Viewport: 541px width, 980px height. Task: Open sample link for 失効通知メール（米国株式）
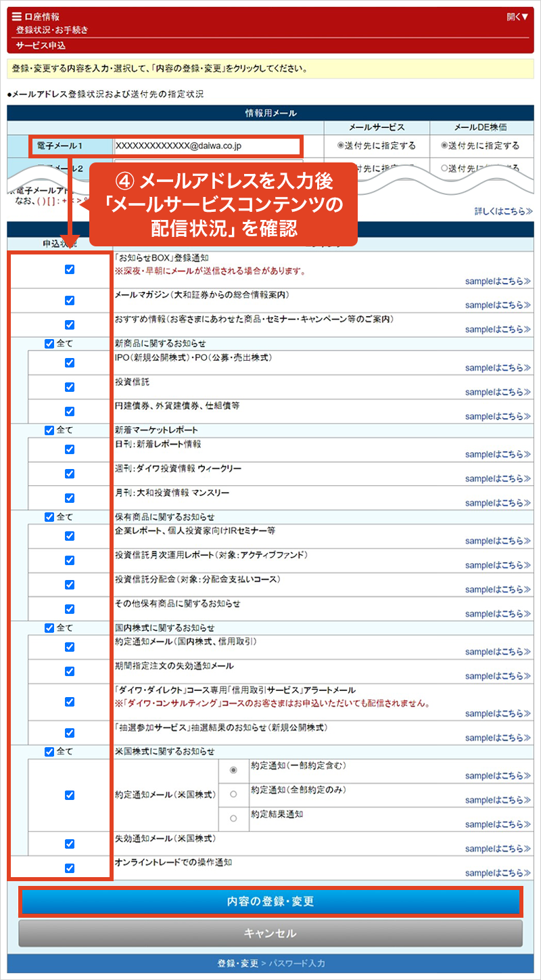[x=498, y=849]
